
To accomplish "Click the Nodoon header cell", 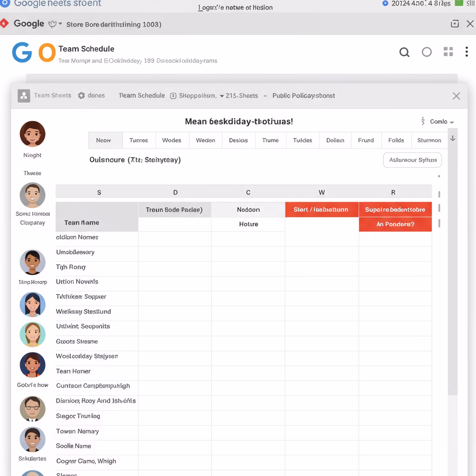I will pos(248,210).
